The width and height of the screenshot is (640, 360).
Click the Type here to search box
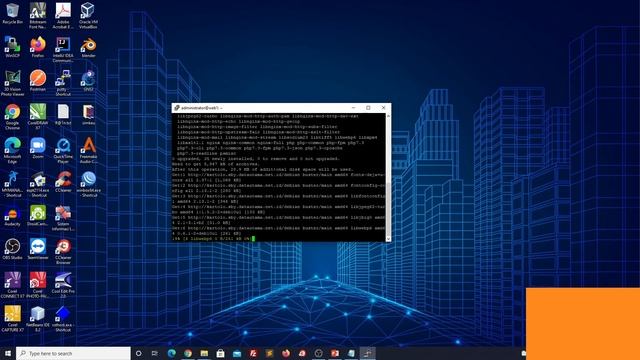pos(73,353)
